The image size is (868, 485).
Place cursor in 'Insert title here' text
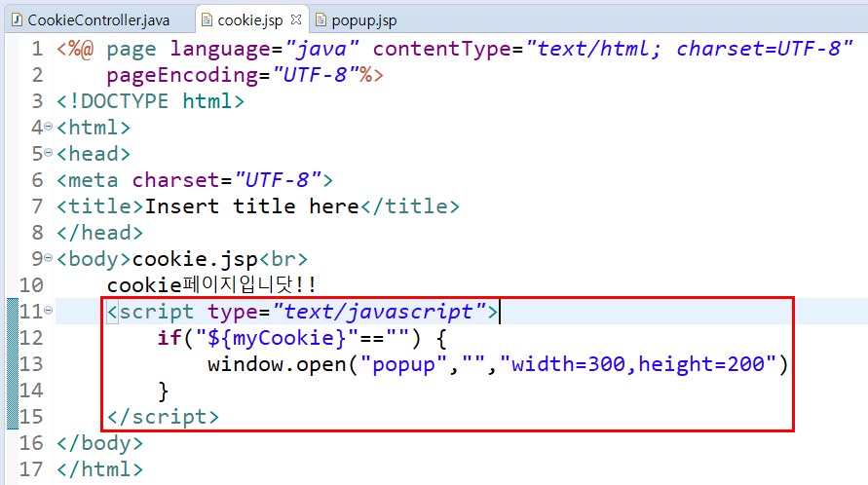click(x=252, y=206)
